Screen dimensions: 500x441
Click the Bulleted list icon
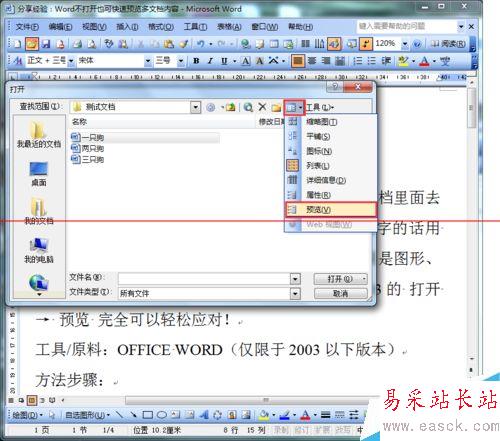[x=372, y=61]
